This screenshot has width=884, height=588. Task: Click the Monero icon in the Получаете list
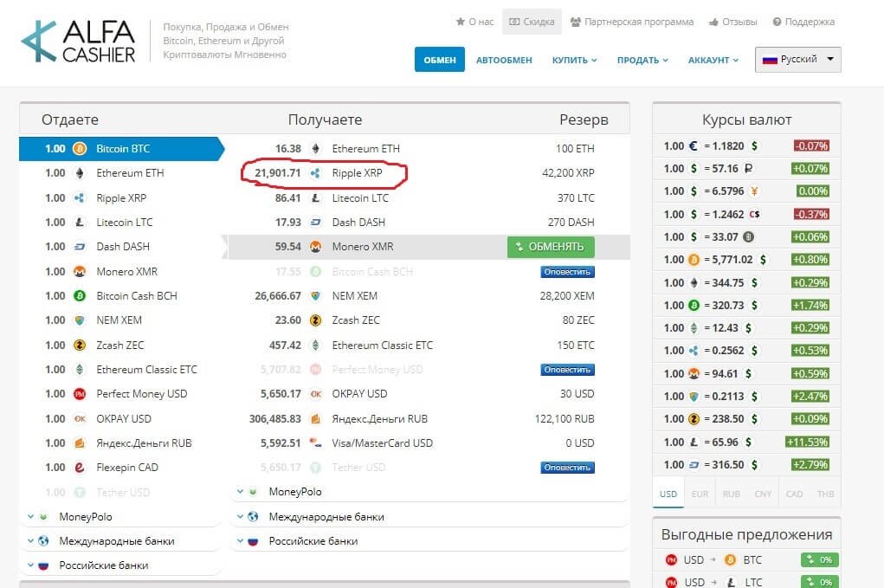pyautogui.click(x=316, y=246)
